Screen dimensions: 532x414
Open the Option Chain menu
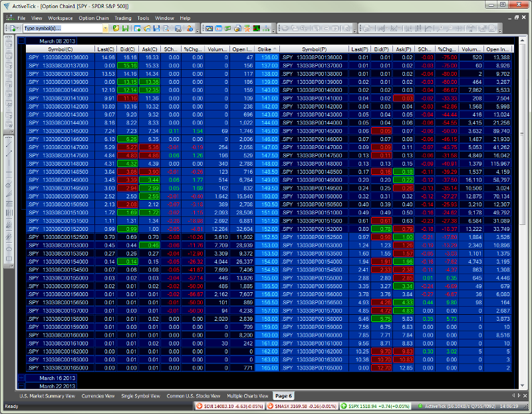(x=94, y=18)
